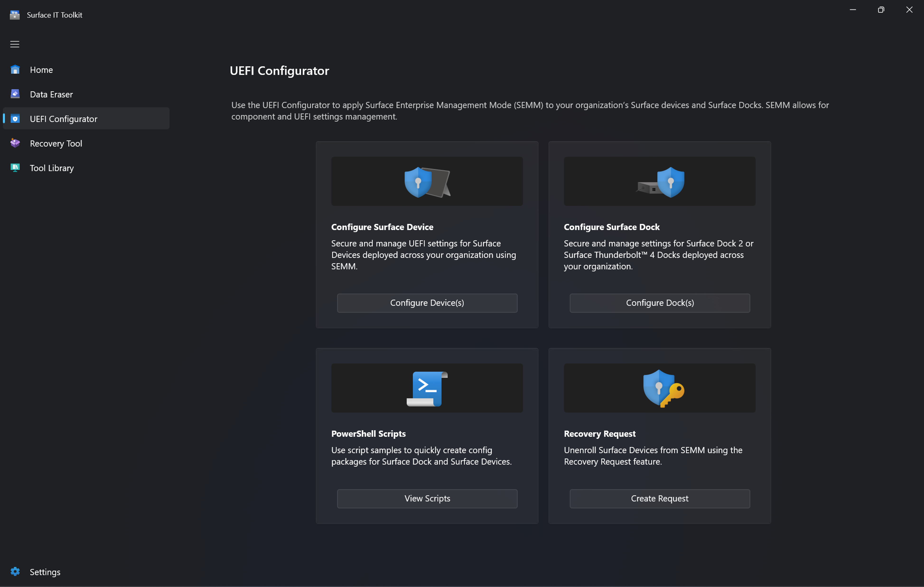
Task: Open the Tool Library section
Action: tap(52, 168)
